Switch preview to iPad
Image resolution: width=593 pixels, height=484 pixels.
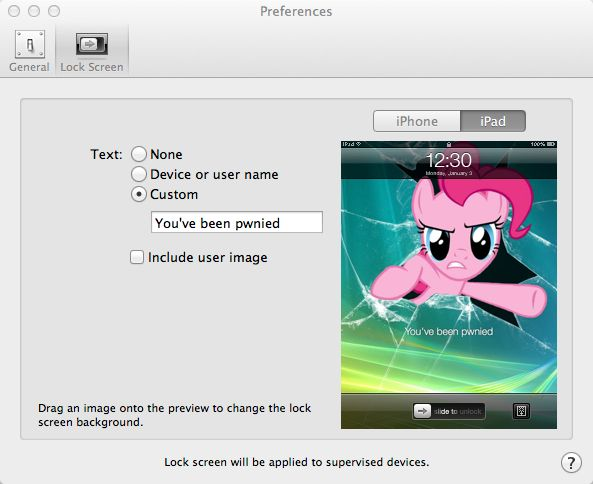493,121
